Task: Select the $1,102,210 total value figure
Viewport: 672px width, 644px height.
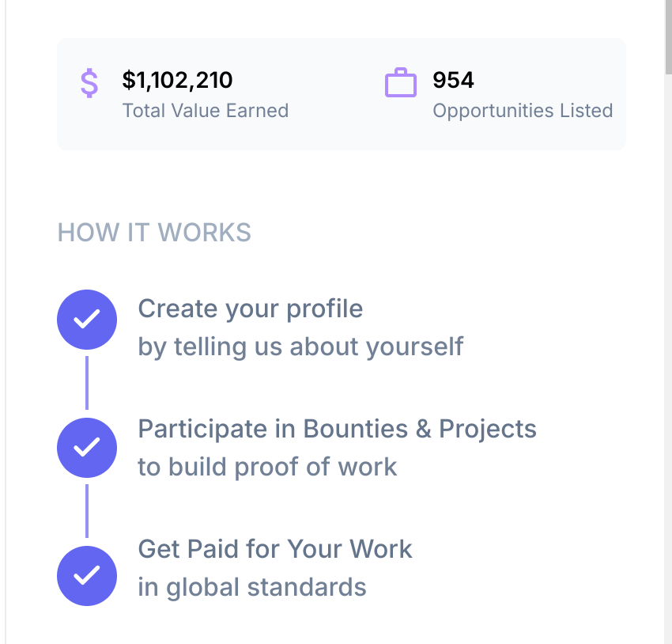Action: pyautogui.click(x=177, y=80)
